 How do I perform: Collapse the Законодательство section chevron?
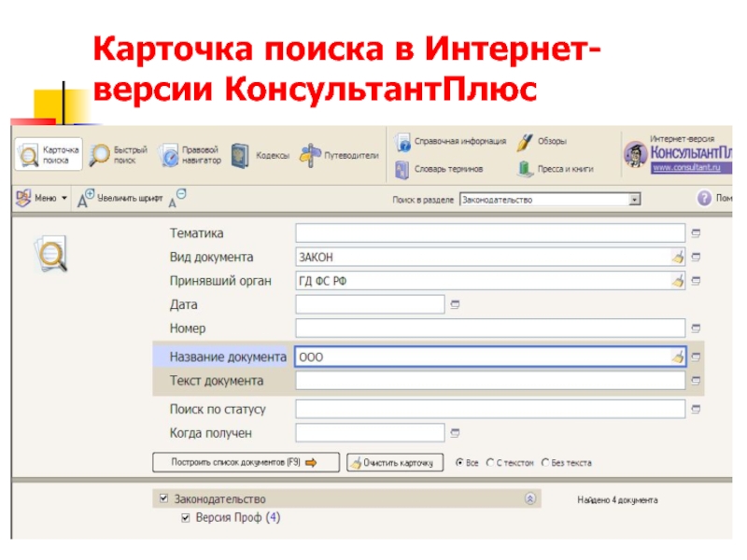(x=530, y=498)
